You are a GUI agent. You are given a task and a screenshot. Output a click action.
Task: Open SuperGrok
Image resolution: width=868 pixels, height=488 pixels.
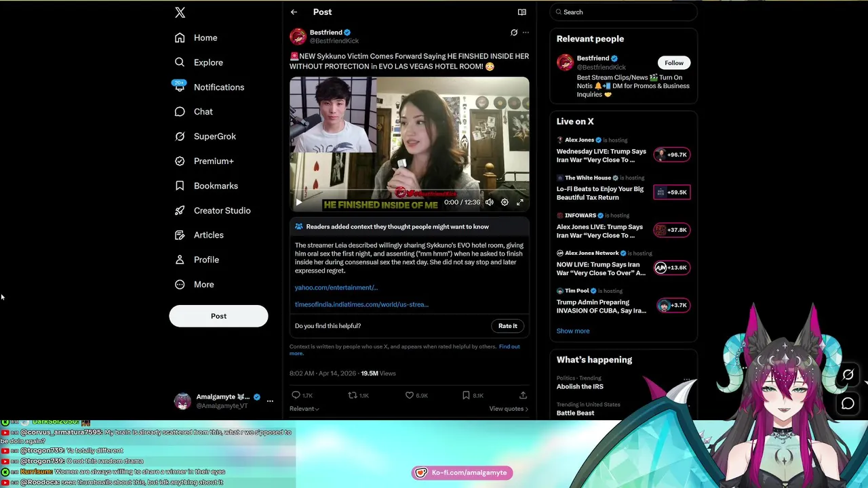click(205, 136)
